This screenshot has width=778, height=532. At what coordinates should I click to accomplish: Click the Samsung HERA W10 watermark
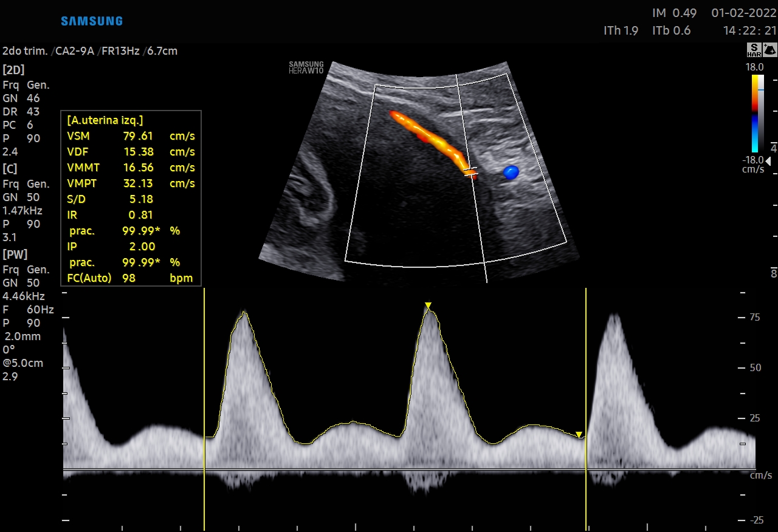point(306,67)
